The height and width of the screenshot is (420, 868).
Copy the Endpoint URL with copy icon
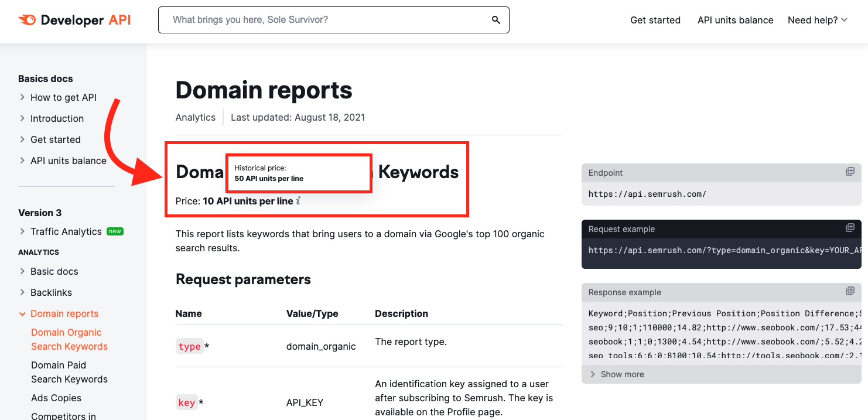click(850, 172)
